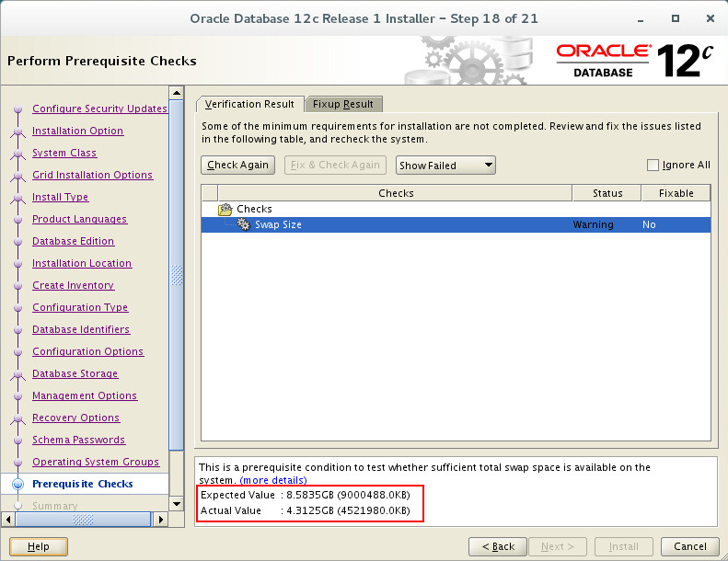Click the vertical scrollbar thumb in steps
The height and width of the screenshot is (561, 728).
click(177, 275)
